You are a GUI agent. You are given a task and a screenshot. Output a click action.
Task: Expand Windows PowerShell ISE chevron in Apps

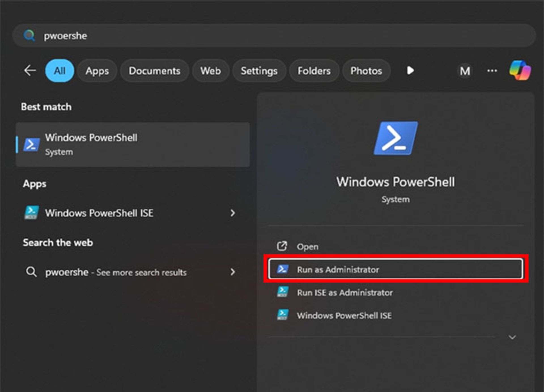coord(233,213)
